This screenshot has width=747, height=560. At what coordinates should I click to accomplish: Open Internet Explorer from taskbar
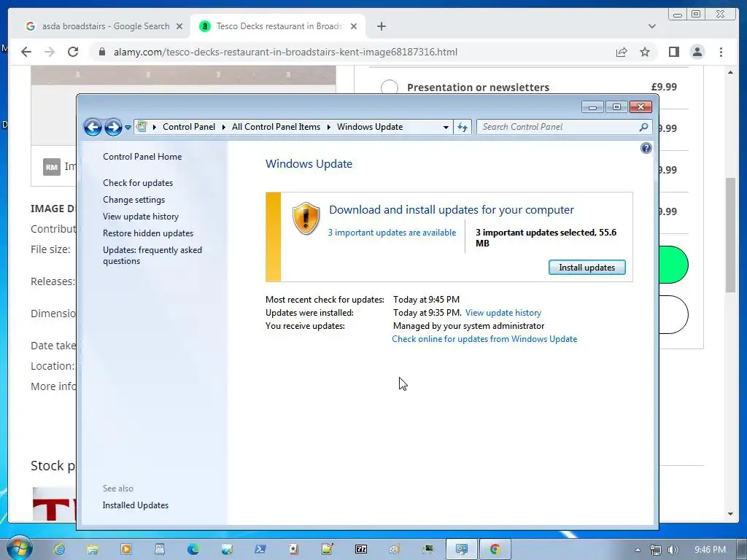59,549
